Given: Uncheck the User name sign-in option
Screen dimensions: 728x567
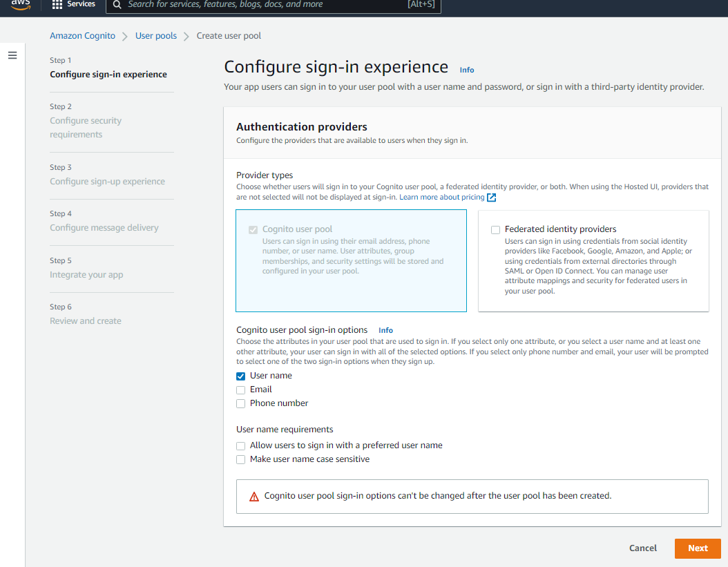Looking at the screenshot, I should [x=240, y=376].
